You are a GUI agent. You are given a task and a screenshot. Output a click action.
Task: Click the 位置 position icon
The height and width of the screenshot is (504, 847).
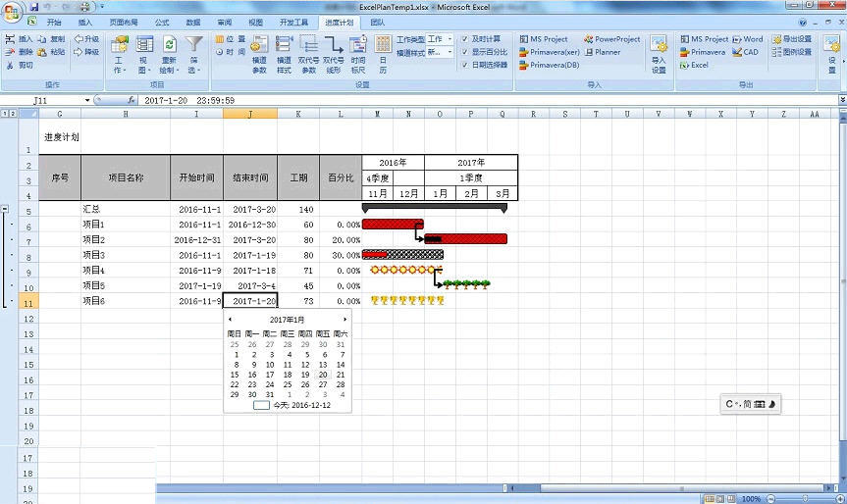[220, 39]
